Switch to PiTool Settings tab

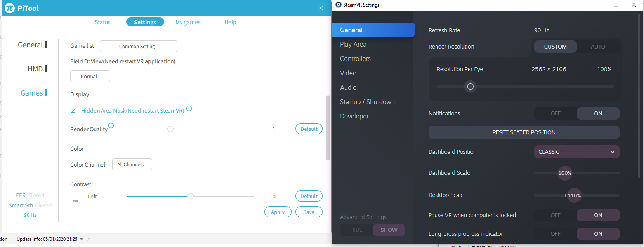[145, 22]
